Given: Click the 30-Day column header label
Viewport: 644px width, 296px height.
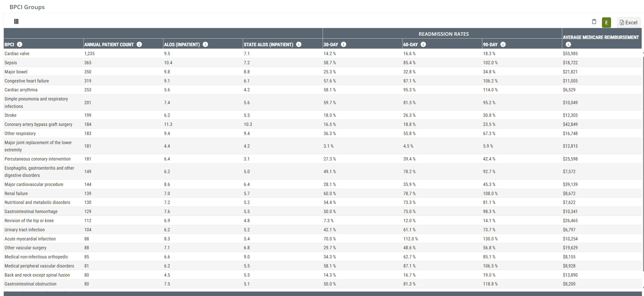Looking at the screenshot, I should point(330,44).
